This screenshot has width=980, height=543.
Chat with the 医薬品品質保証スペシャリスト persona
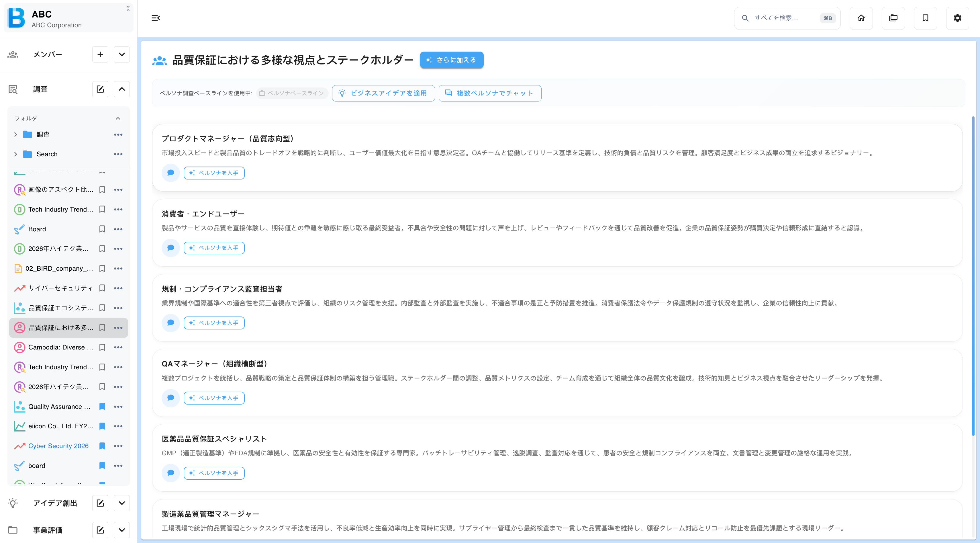pos(170,473)
